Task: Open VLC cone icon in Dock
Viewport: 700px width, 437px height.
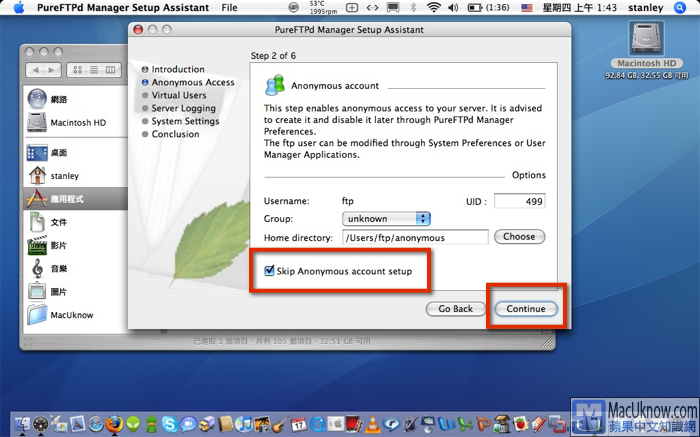Action: 372,424
